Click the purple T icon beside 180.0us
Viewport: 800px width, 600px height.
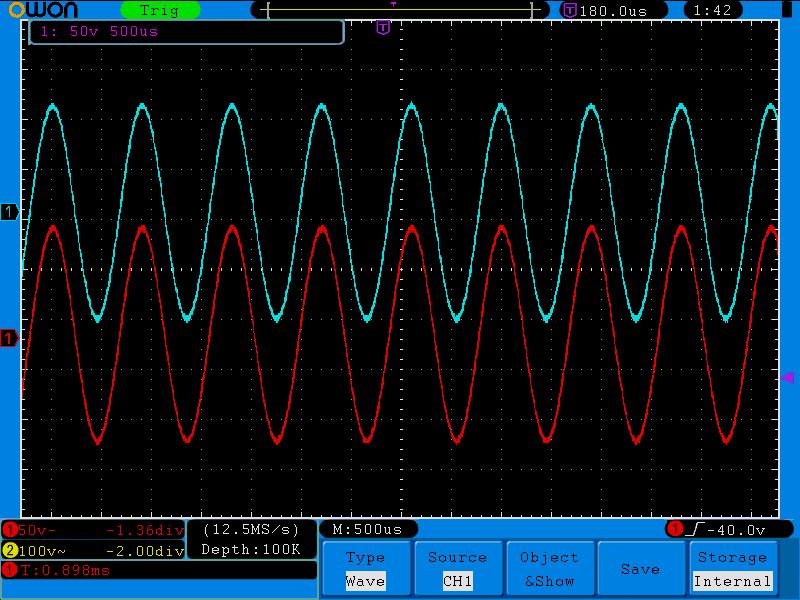coord(569,10)
